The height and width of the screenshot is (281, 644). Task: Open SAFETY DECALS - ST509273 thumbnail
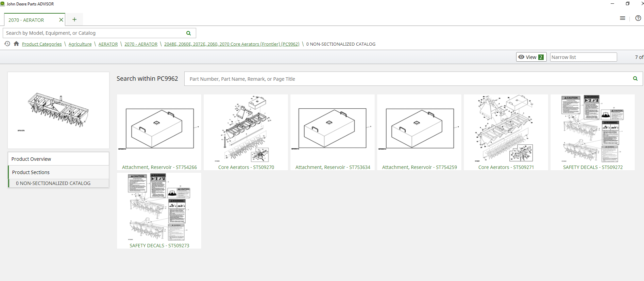tap(159, 211)
